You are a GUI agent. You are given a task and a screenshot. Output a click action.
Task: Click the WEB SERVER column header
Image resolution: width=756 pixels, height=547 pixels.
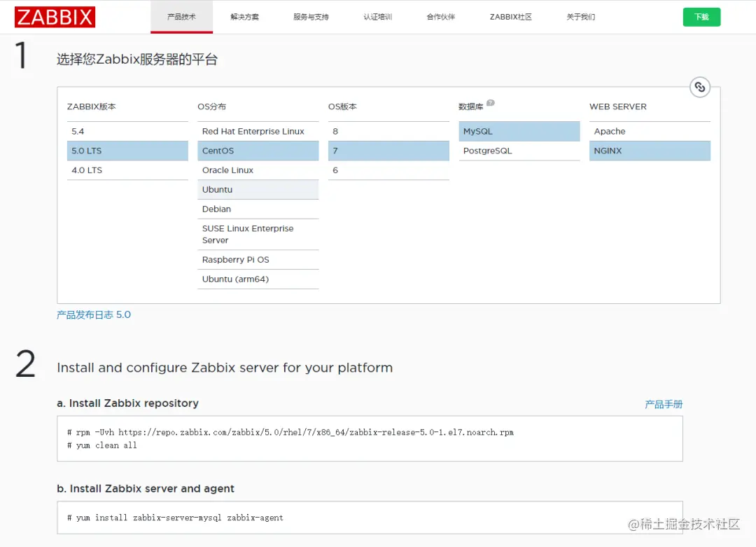click(618, 106)
